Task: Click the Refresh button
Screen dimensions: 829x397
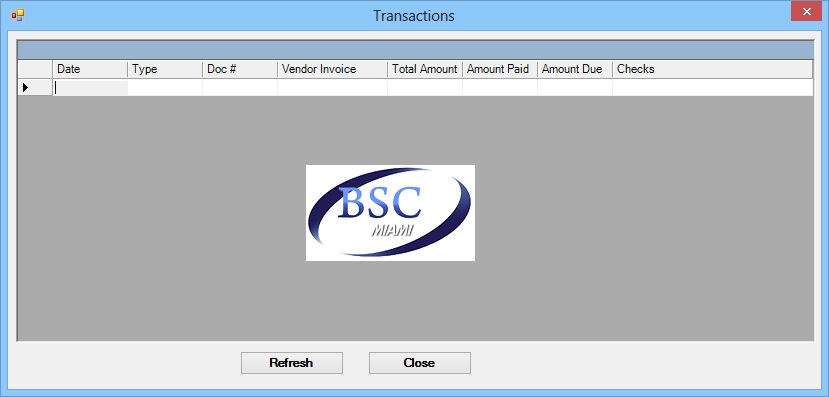Action: pyautogui.click(x=292, y=363)
